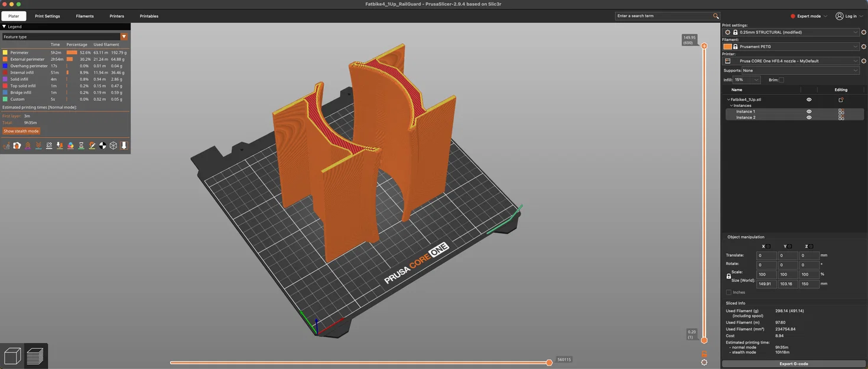The height and width of the screenshot is (369, 868).
Task: Switch to 3D editor view cube icon
Action: pyautogui.click(x=12, y=356)
